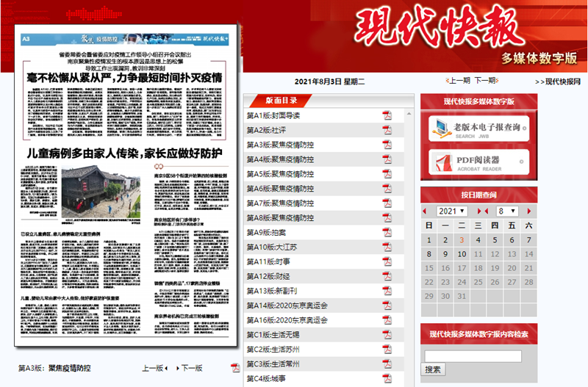
Task: Open 第A11版:时事 page link
Action: [268, 261]
